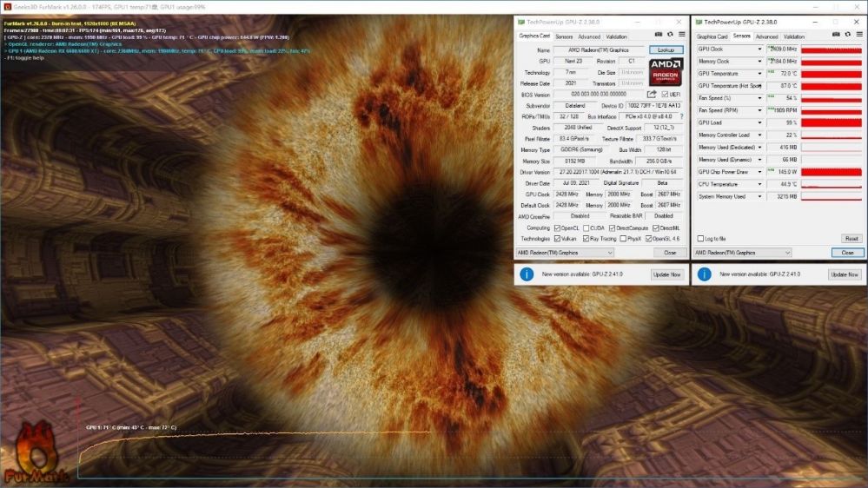Screen dimensions: 868x488
Task: Open GPU Temperature sensor dropdown
Action: click(759, 74)
